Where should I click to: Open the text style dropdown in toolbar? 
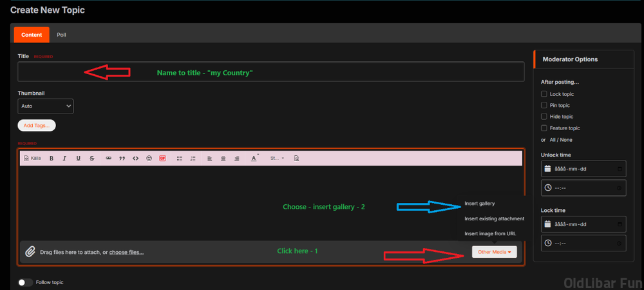point(277,158)
